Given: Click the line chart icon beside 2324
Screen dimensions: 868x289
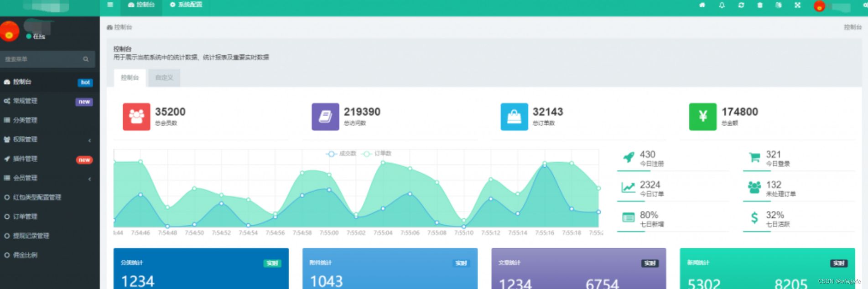Looking at the screenshot, I should [629, 187].
